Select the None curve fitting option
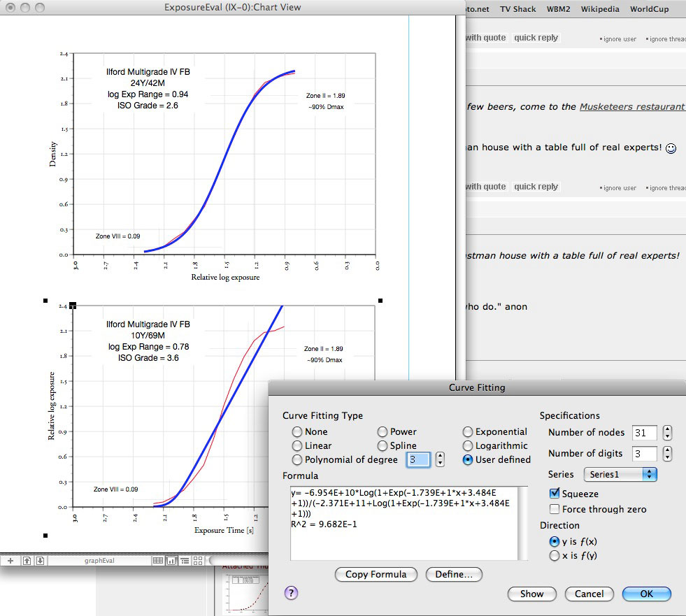Screen dimensions: 686x616 click(x=297, y=432)
